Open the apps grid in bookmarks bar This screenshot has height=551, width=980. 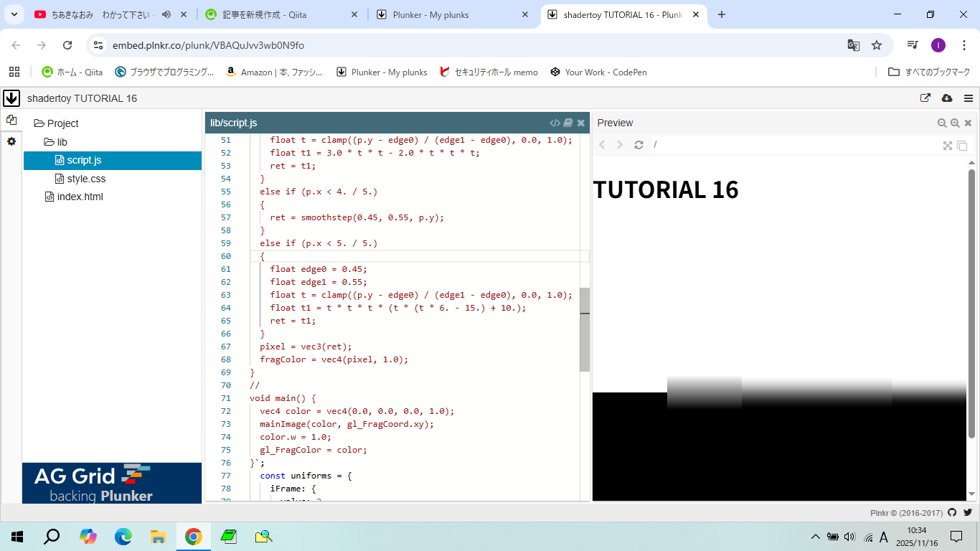coord(14,72)
